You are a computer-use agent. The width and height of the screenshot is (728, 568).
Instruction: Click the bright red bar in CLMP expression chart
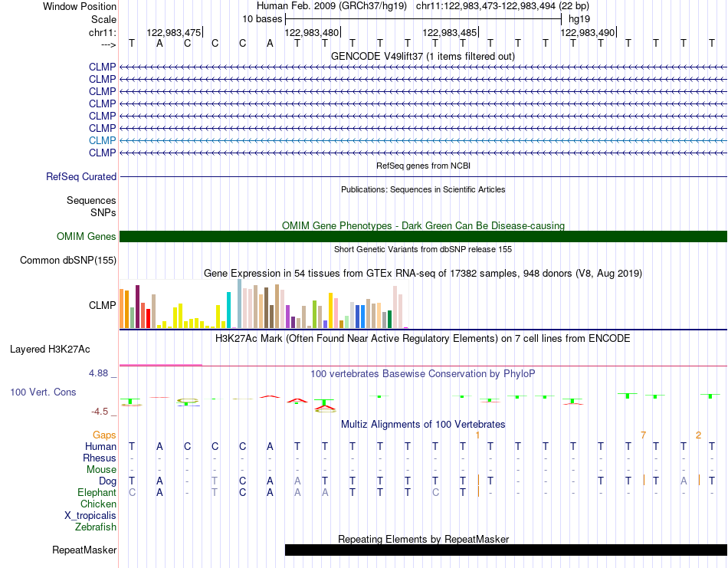click(148, 319)
